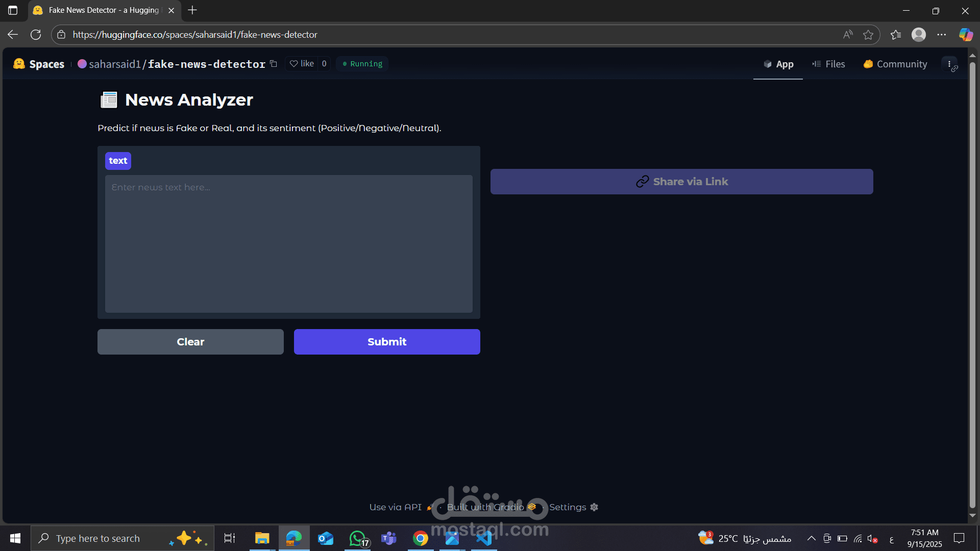Add page to favorites star icon
This screenshot has height=551, width=980.
pos(868,35)
